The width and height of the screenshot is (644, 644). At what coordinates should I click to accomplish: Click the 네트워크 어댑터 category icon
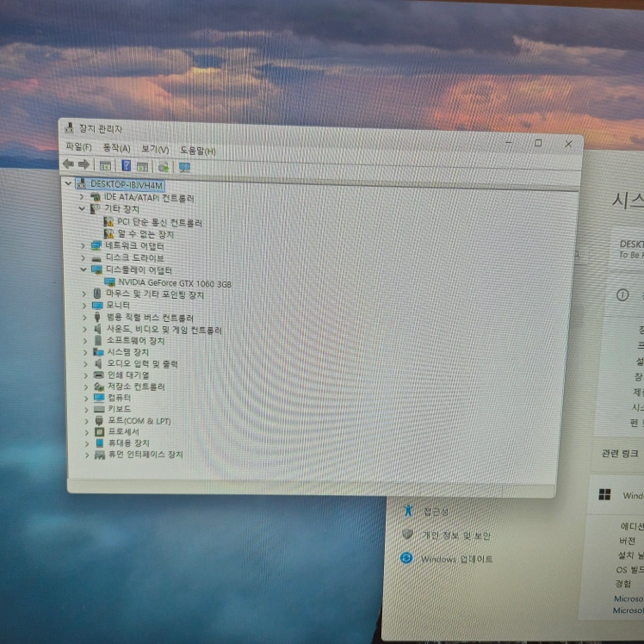point(96,245)
